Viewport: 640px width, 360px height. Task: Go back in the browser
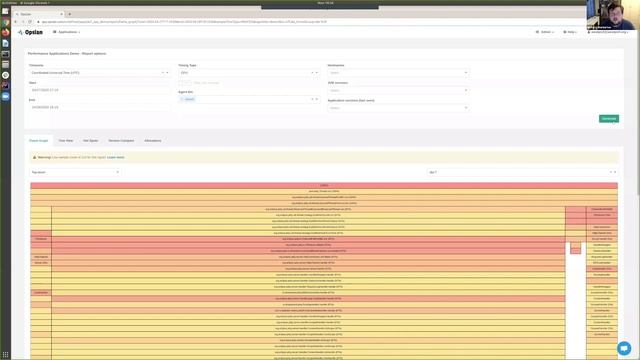click(16, 22)
